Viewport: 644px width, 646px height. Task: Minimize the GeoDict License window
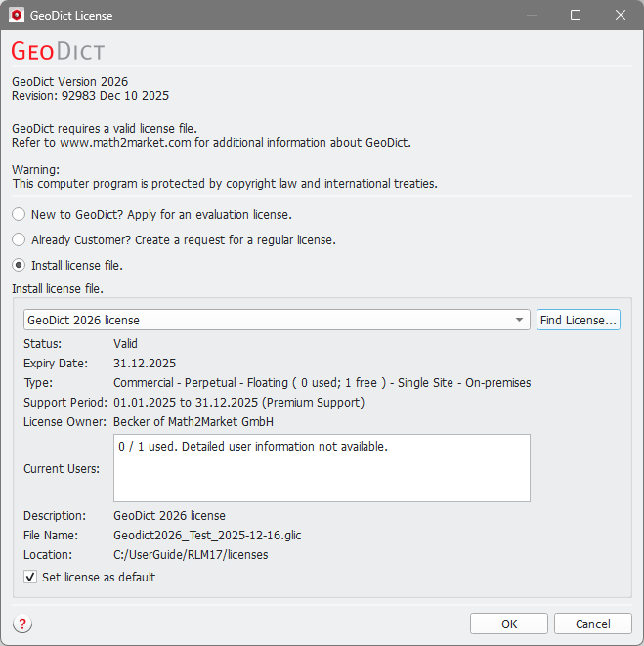[531, 15]
